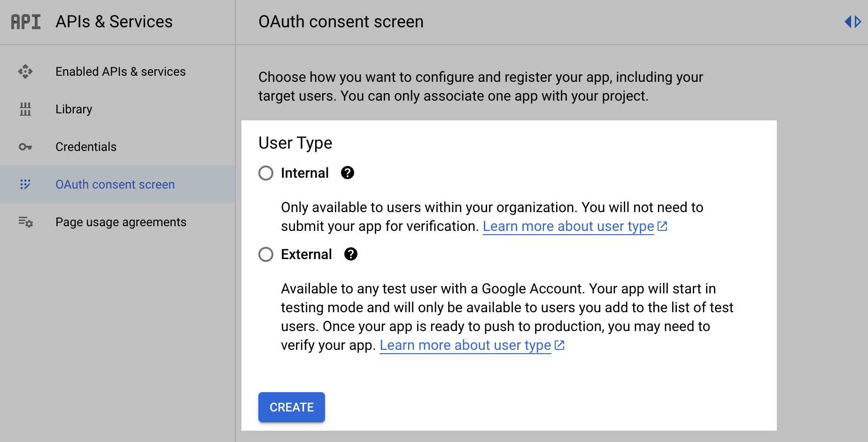868x442 pixels.
Task: Open Page usage agreements
Action: [x=117, y=222]
